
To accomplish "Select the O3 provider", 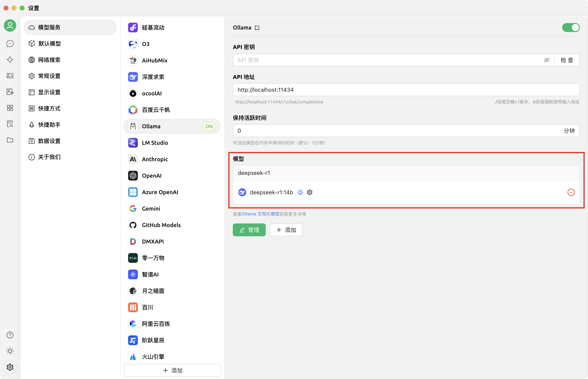I will coord(172,44).
